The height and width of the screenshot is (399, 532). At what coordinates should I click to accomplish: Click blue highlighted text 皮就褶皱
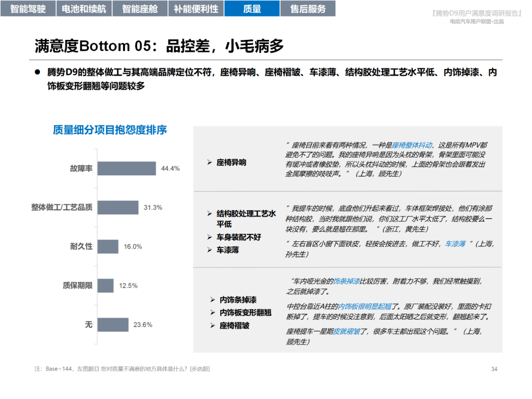point(346,331)
